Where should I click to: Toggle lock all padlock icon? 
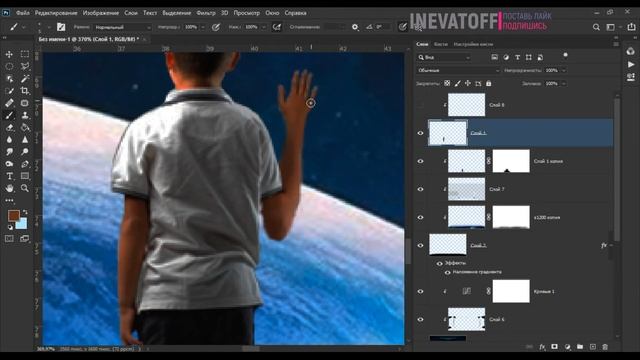click(x=489, y=83)
